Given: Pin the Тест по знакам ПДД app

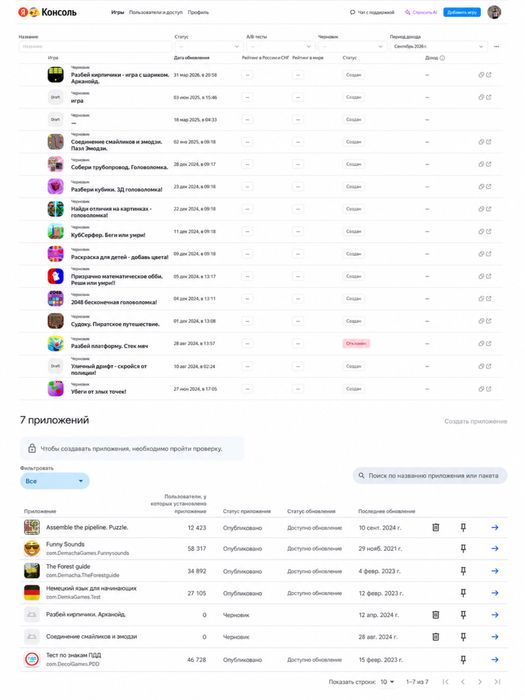Looking at the screenshot, I should point(463,659).
